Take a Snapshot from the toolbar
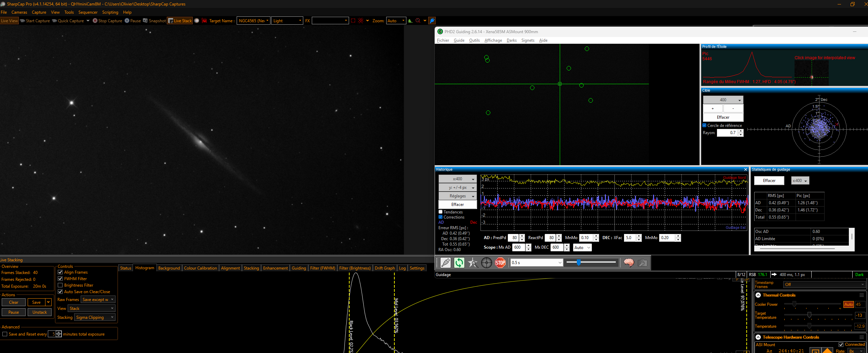The width and height of the screenshot is (868, 353). coord(154,21)
